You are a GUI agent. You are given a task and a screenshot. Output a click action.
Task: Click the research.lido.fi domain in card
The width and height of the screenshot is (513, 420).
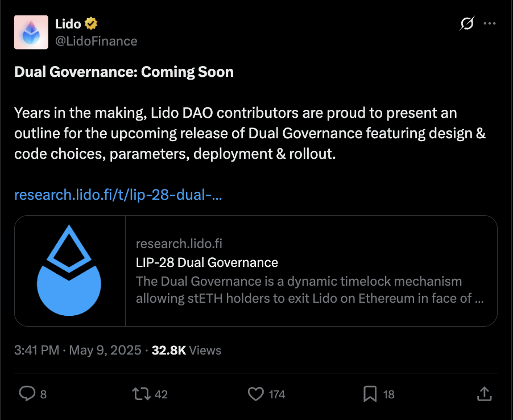click(179, 244)
